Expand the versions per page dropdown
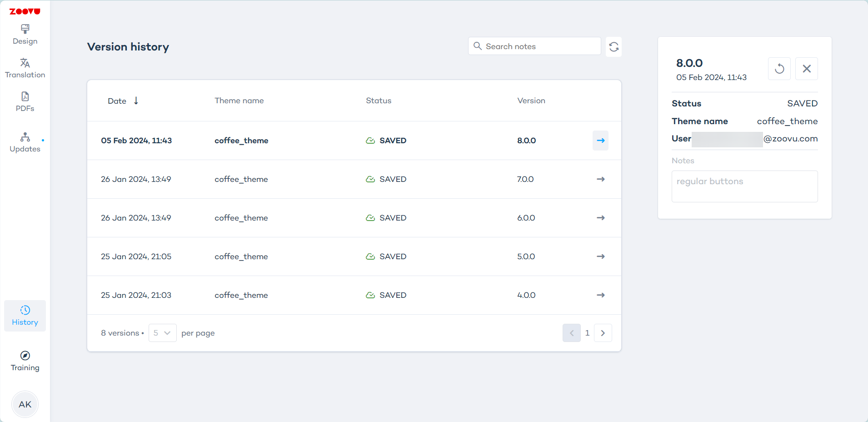 [162, 333]
